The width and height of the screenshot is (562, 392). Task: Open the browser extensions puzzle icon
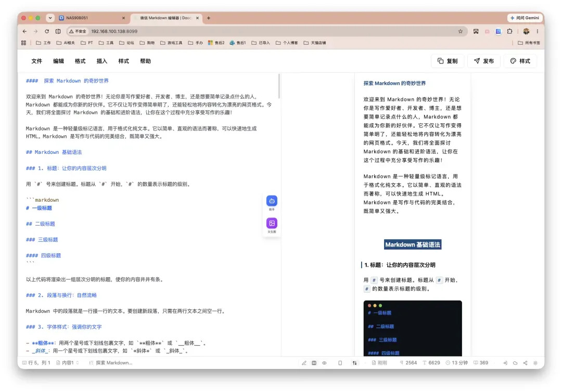click(509, 32)
